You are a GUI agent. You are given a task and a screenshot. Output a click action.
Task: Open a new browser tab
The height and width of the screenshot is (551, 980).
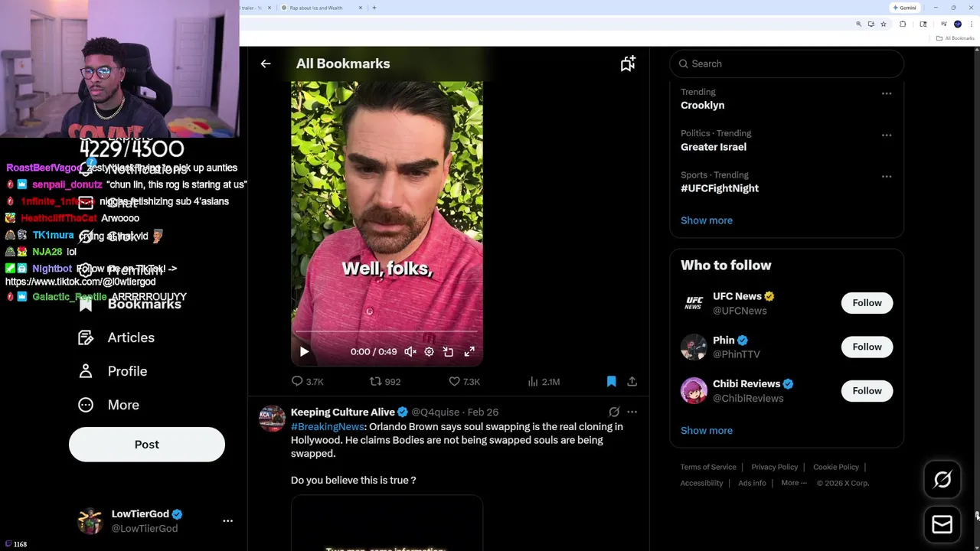[x=374, y=8]
